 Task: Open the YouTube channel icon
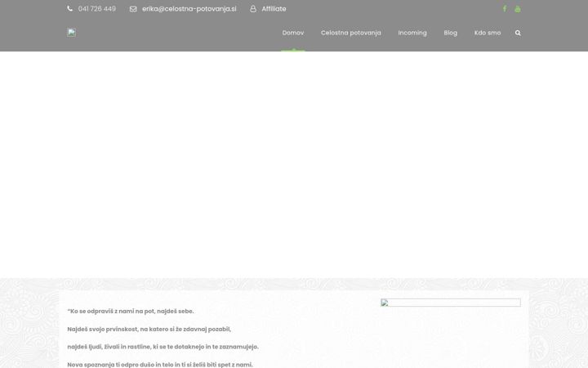coord(518,9)
